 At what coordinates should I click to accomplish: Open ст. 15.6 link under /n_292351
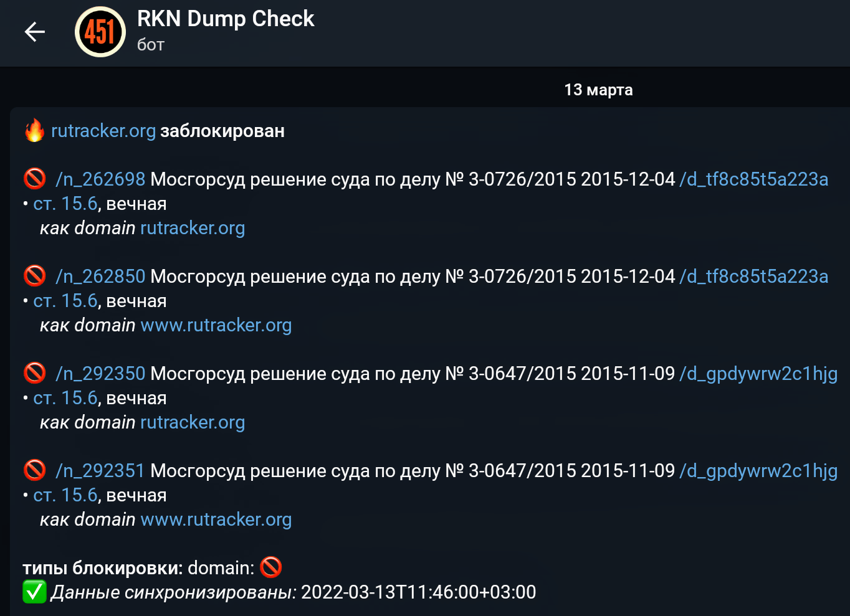pos(65,495)
